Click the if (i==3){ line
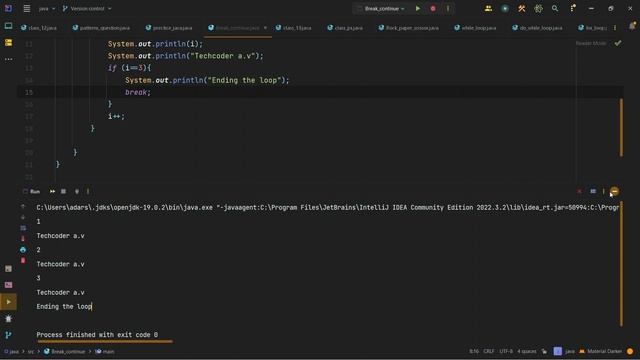The height and width of the screenshot is (360, 640). [129, 68]
